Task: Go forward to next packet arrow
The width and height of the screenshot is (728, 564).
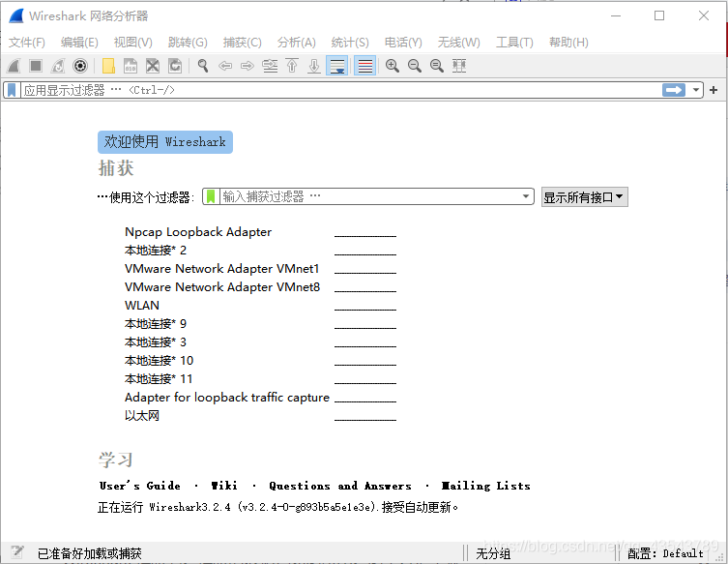Action: point(248,66)
